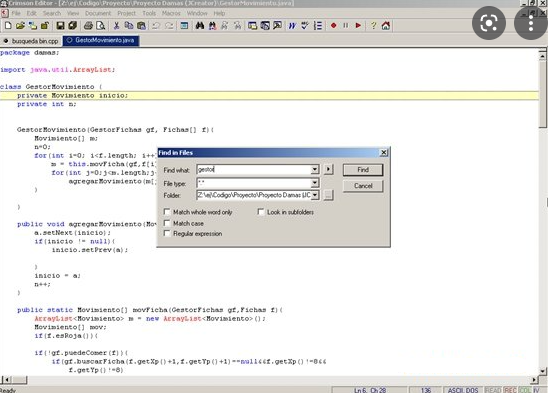Click the Crimson Editor document icon beside File

coord(5,13)
